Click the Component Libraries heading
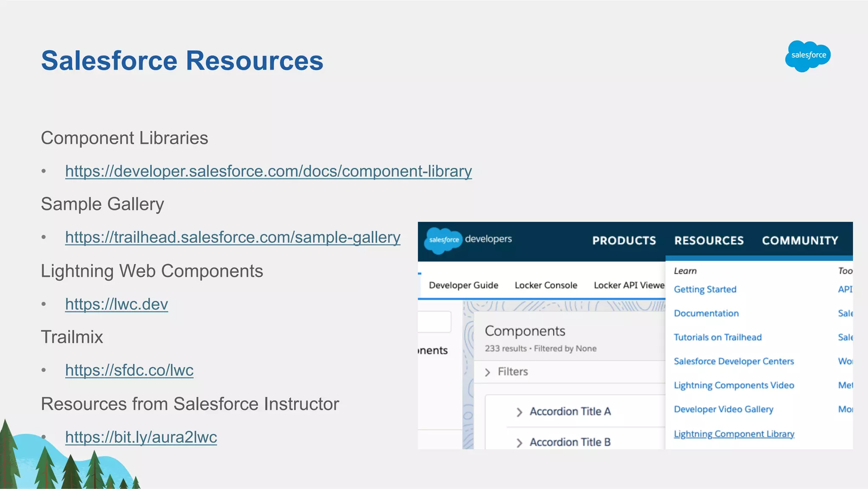Viewport: 868px width, 489px height. coord(125,138)
